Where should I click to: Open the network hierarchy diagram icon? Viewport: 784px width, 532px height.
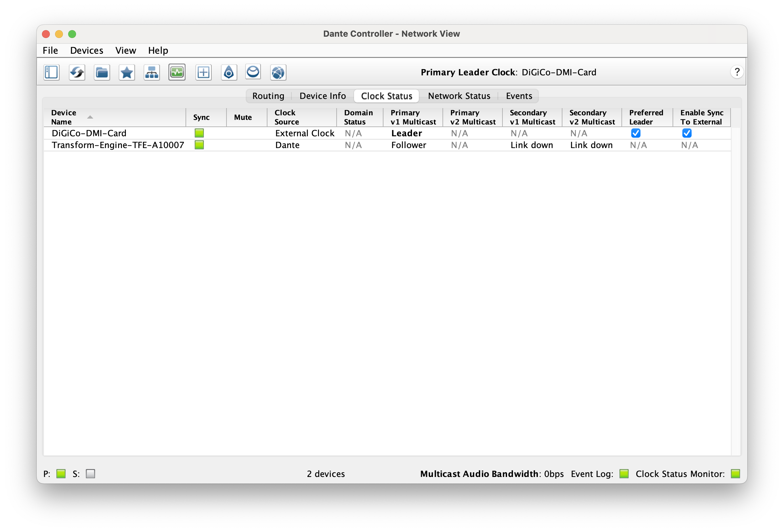click(152, 72)
